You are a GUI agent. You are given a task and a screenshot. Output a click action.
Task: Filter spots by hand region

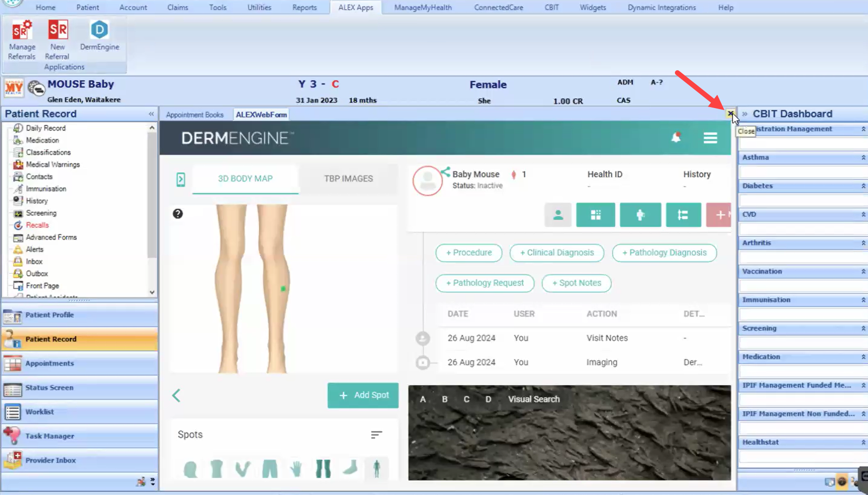296,469
